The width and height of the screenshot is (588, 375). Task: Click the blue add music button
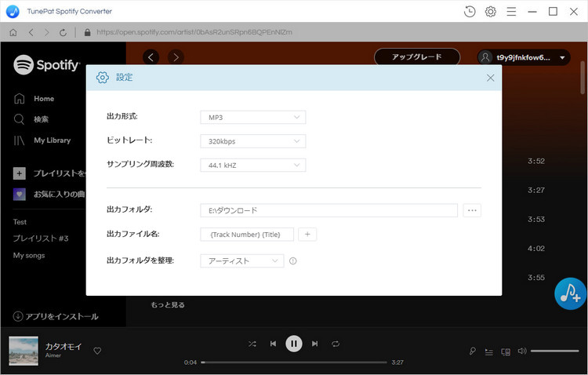pyautogui.click(x=570, y=293)
